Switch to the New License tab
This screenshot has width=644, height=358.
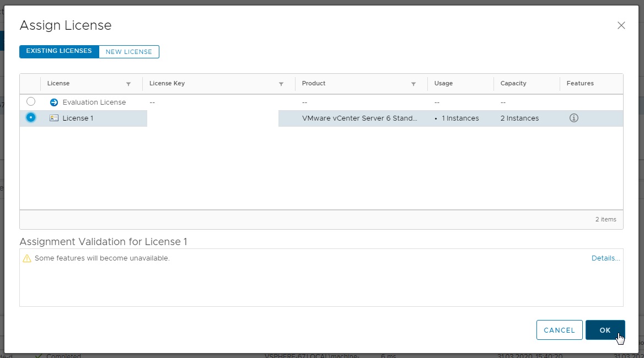coord(129,52)
